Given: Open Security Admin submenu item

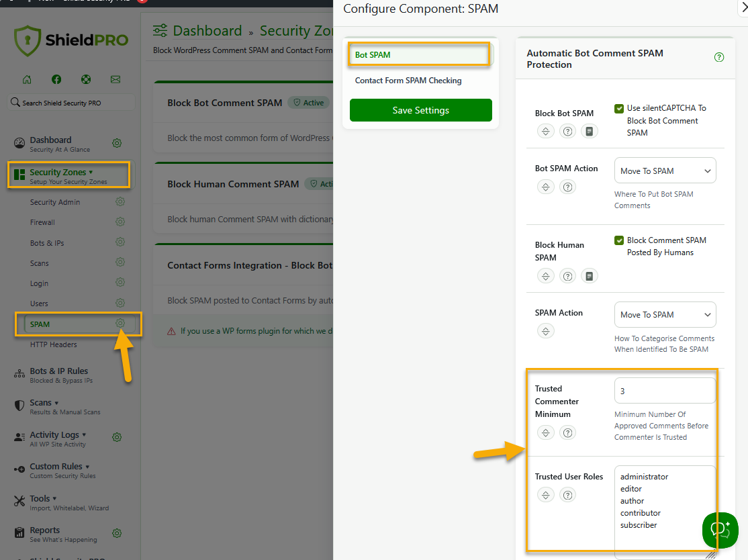Looking at the screenshot, I should pyautogui.click(x=55, y=202).
